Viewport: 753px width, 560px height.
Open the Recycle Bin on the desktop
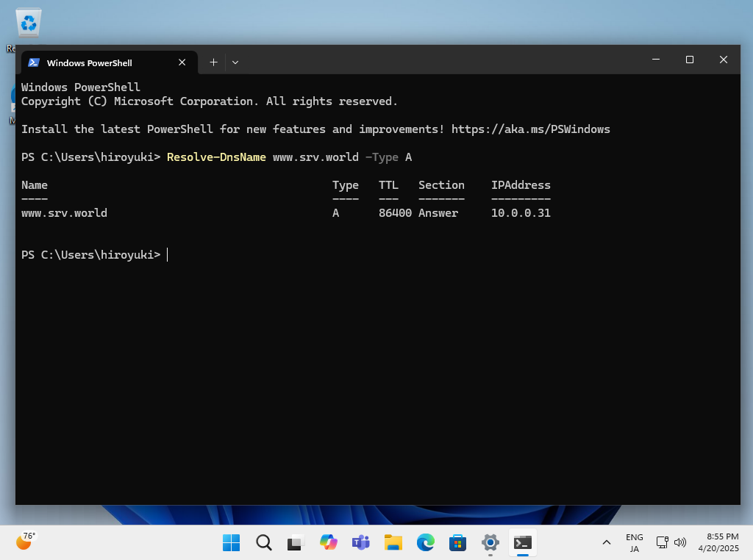[29, 24]
